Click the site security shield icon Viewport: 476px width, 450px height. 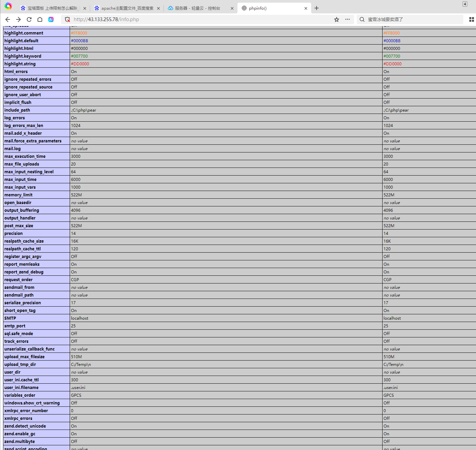[x=67, y=19]
